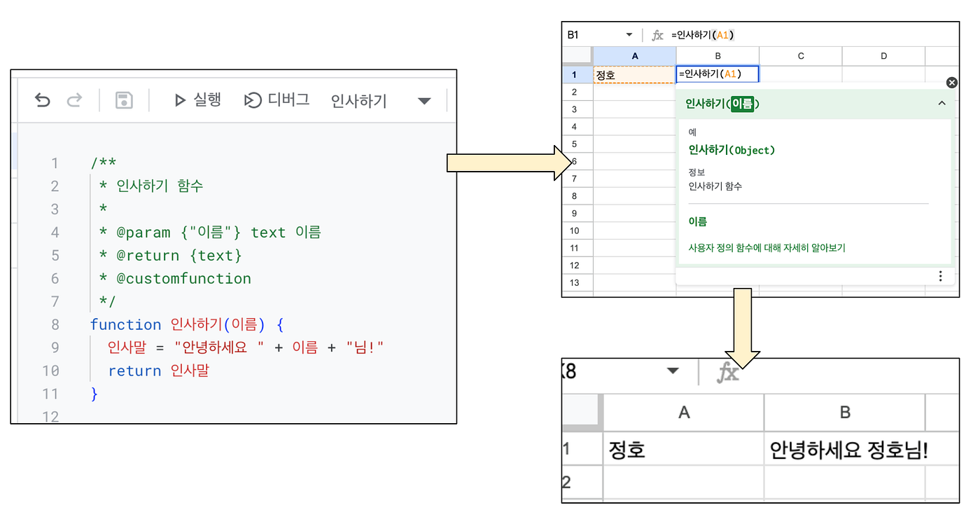This screenshot has height=524, width=980.
Task: Click the undo icon in script editor
Action: pyautogui.click(x=43, y=101)
